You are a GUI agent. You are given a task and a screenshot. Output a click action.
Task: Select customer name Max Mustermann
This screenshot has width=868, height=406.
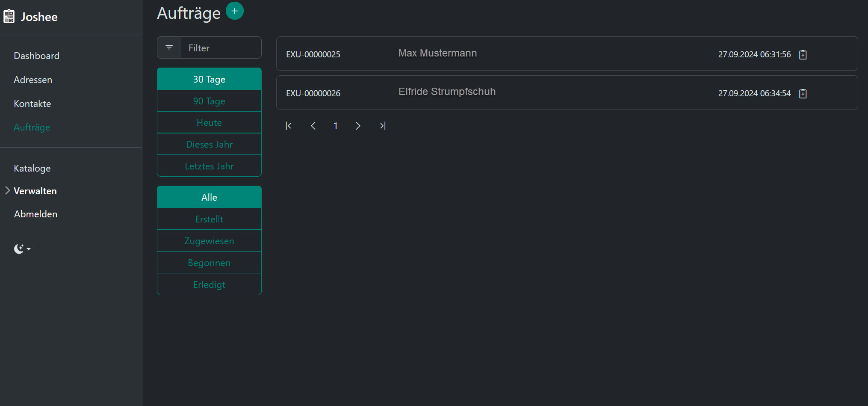coord(437,53)
